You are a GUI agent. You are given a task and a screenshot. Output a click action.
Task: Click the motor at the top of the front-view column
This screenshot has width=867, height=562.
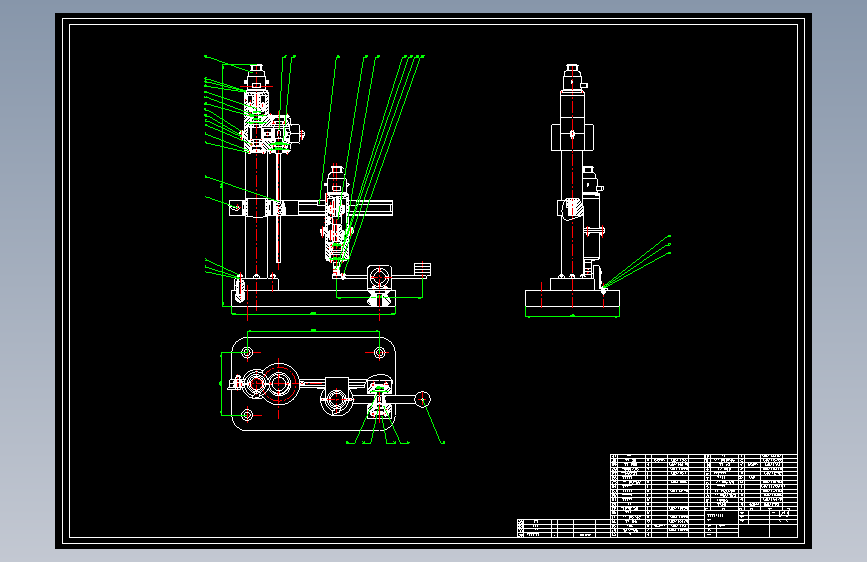pyautogui.click(x=256, y=77)
